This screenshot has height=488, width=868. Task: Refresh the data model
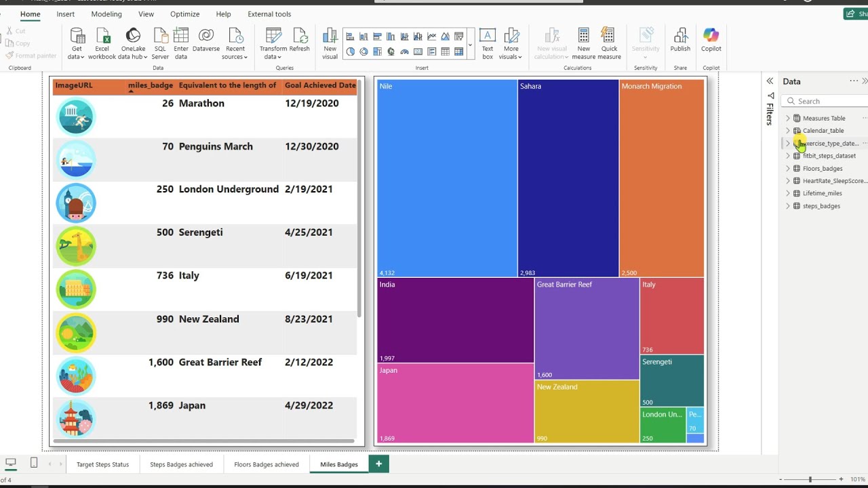(x=300, y=40)
